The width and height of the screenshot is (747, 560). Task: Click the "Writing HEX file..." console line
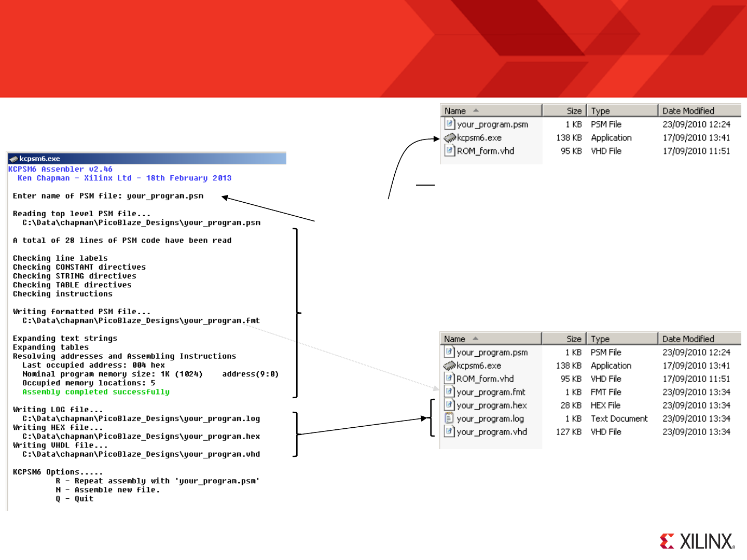click(58, 427)
